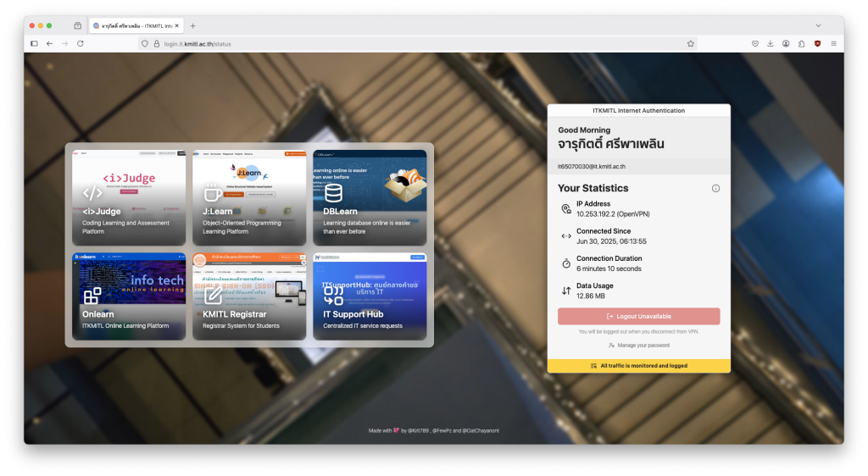Image resolution: width=868 pixels, height=476 pixels.
Task: Expand the list all tabs chevron
Action: pyautogui.click(x=818, y=25)
